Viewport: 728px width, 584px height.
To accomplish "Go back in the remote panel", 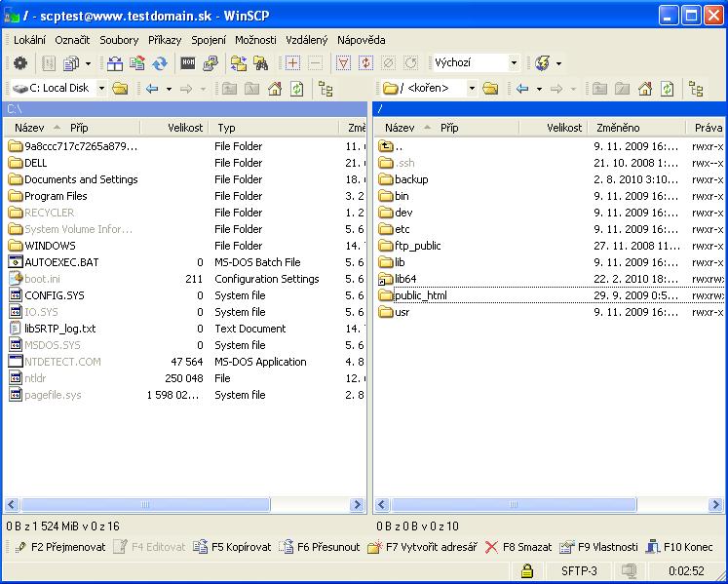I will click(x=522, y=89).
